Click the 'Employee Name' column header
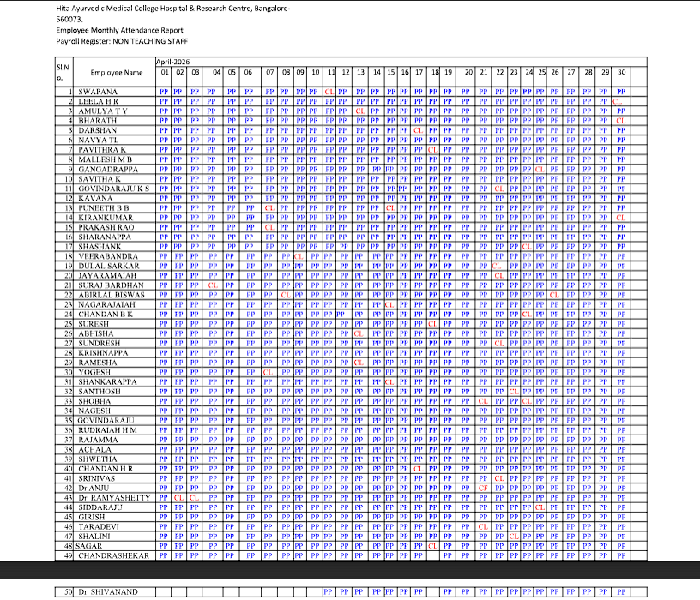The image size is (700, 600). click(117, 72)
